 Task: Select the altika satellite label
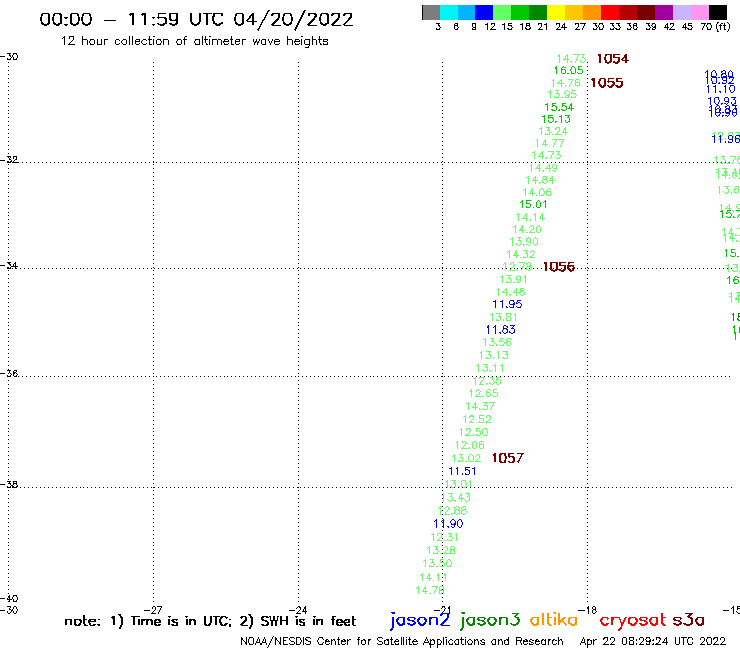(x=554, y=619)
